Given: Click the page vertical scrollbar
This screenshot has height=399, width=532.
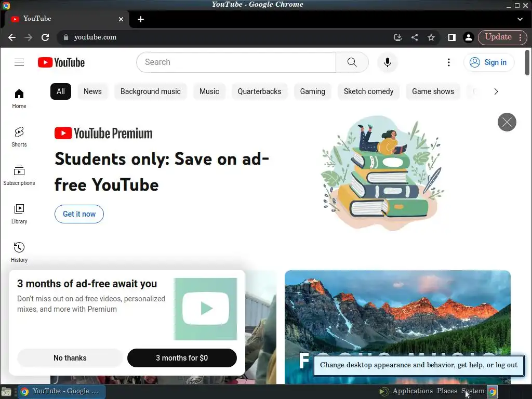Looking at the screenshot, I should [527, 62].
